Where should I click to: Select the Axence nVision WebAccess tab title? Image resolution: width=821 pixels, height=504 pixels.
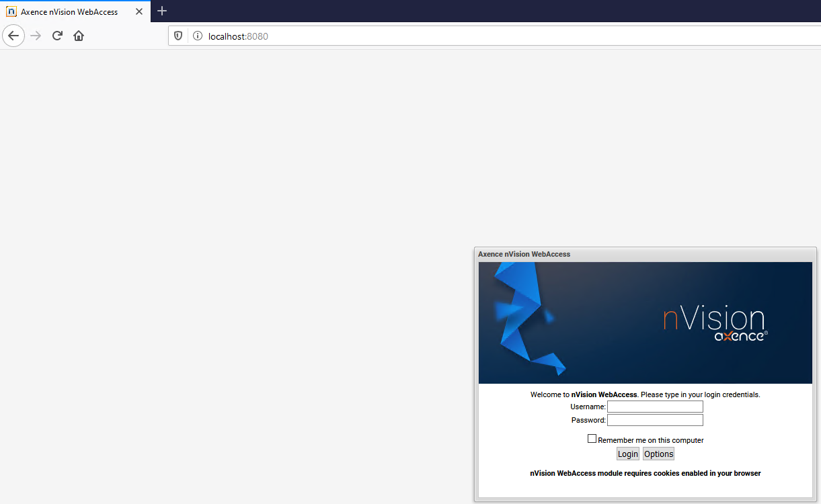click(69, 11)
